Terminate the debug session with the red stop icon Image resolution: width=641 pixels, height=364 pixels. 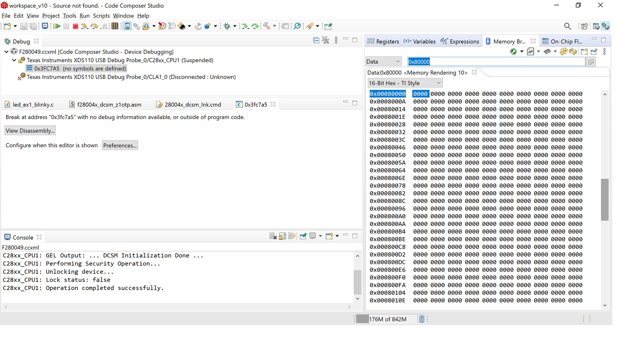(76, 26)
